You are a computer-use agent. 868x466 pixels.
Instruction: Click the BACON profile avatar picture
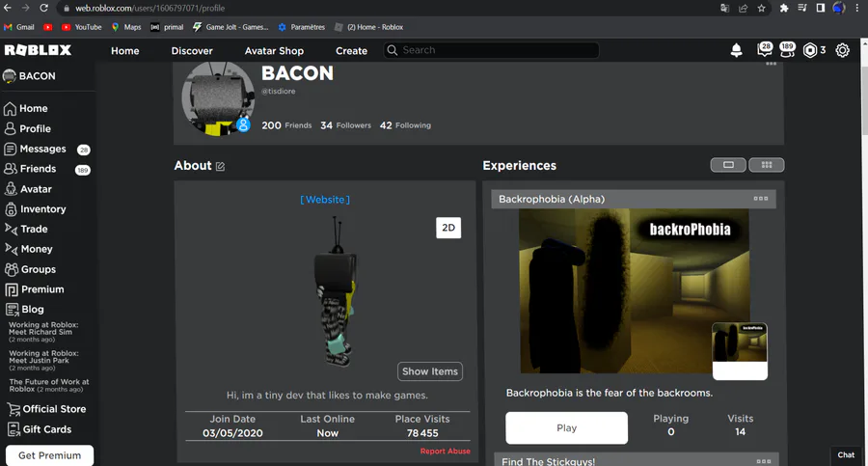coord(218,98)
